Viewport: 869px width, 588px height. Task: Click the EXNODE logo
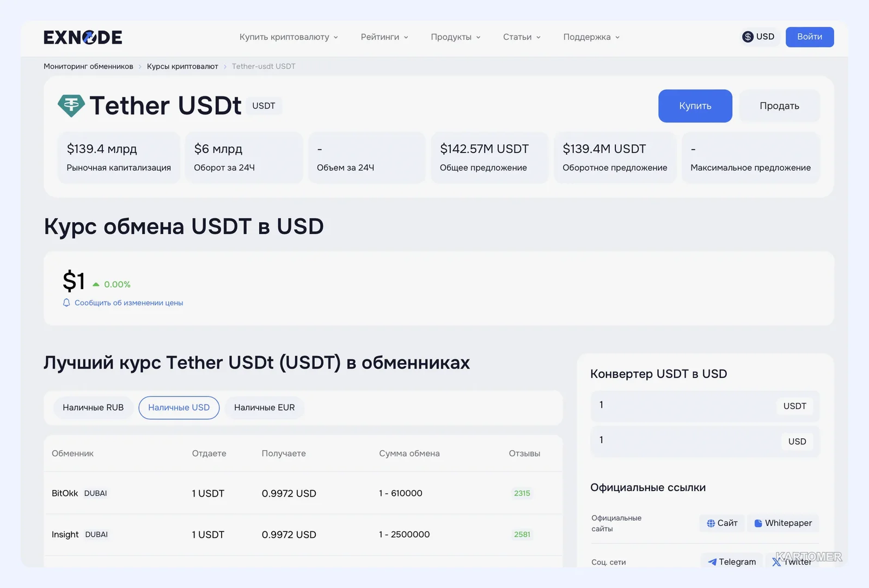point(83,37)
